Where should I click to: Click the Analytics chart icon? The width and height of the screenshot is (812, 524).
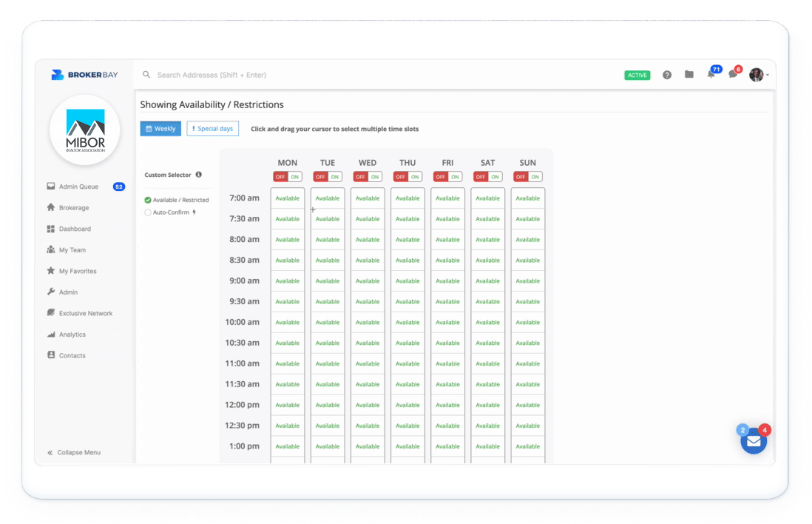point(51,335)
